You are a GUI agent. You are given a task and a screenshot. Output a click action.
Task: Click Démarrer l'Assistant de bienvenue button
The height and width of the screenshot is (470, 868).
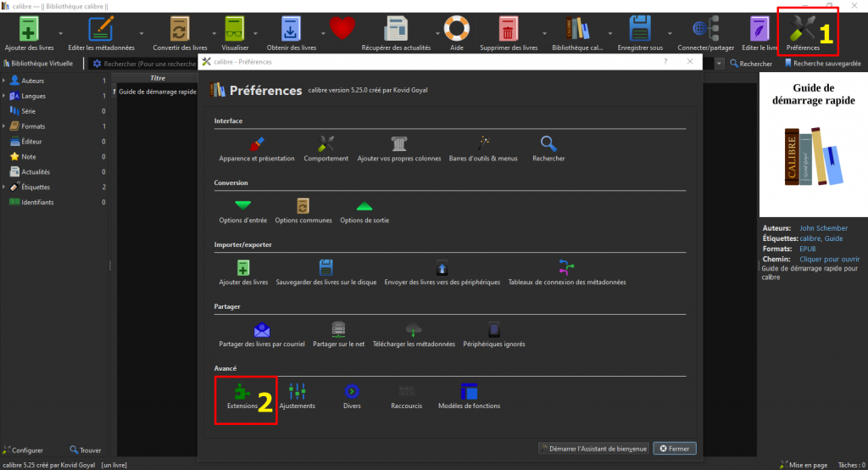(x=593, y=449)
